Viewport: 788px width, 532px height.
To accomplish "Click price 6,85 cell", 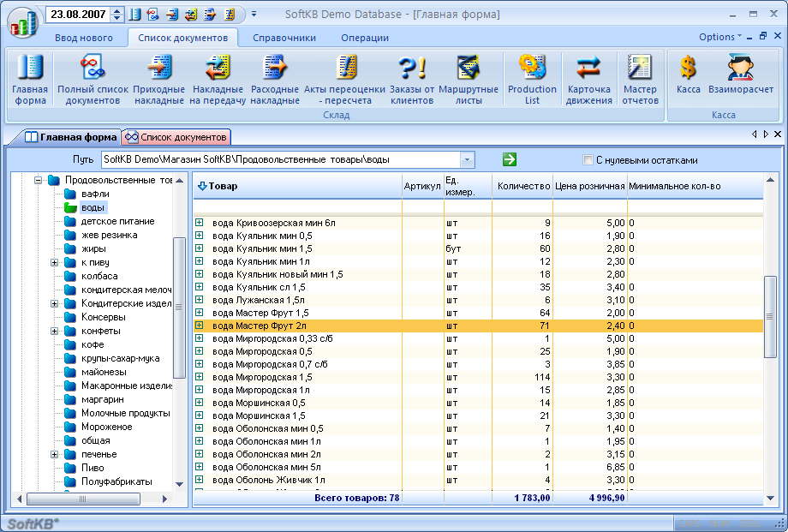I will [590, 467].
